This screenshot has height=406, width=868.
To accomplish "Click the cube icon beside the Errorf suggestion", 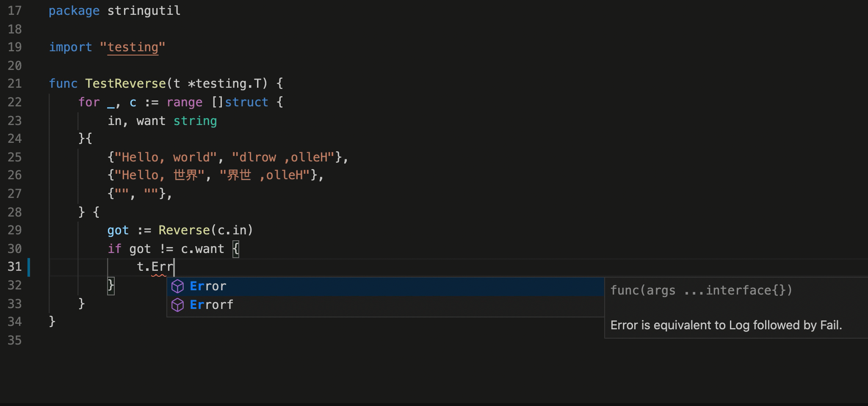I will (x=178, y=305).
